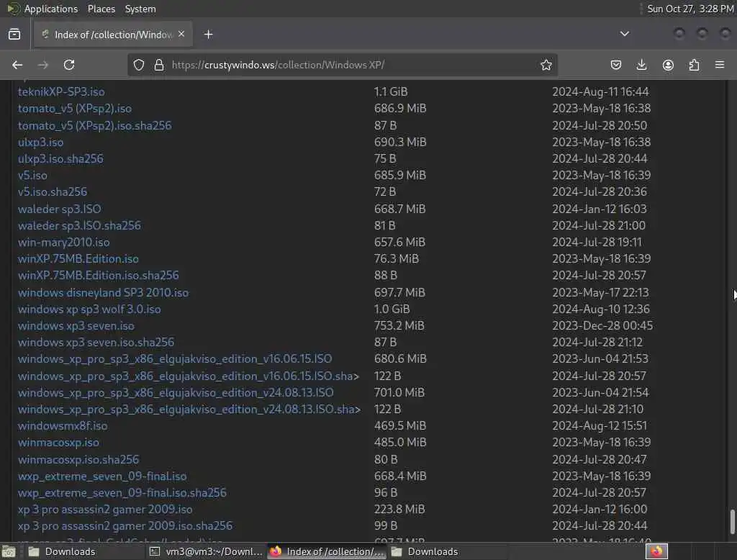This screenshot has height=560, width=737.
Task: Download winXP.75MB.Edition.iso
Action: (x=78, y=259)
